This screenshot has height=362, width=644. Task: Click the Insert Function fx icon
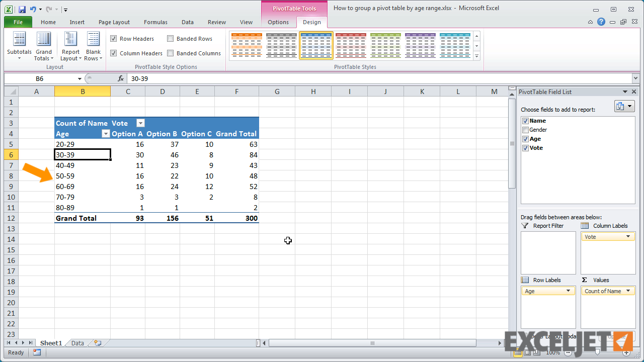point(121,78)
